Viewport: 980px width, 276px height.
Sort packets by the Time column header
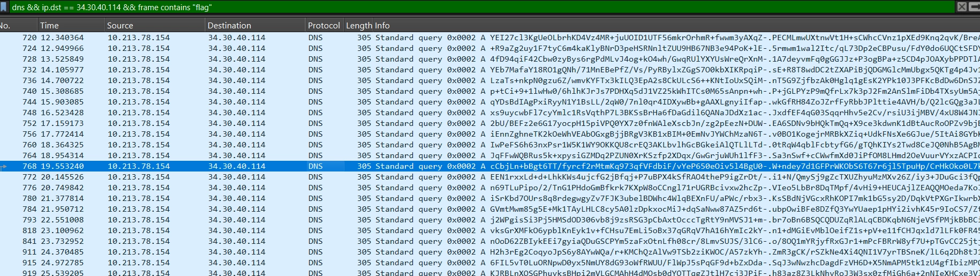tap(71, 25)
